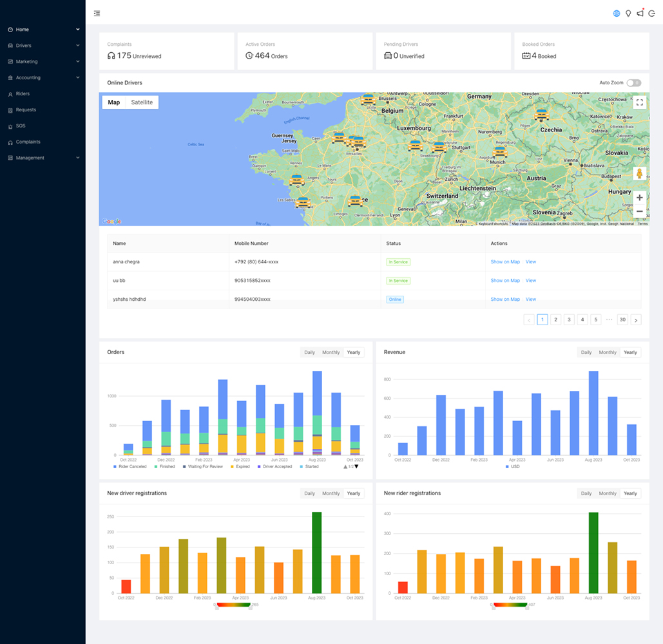Zoom in on the online drivers map
This screenshot has height=644, width=663.
[x=639, y=198]
